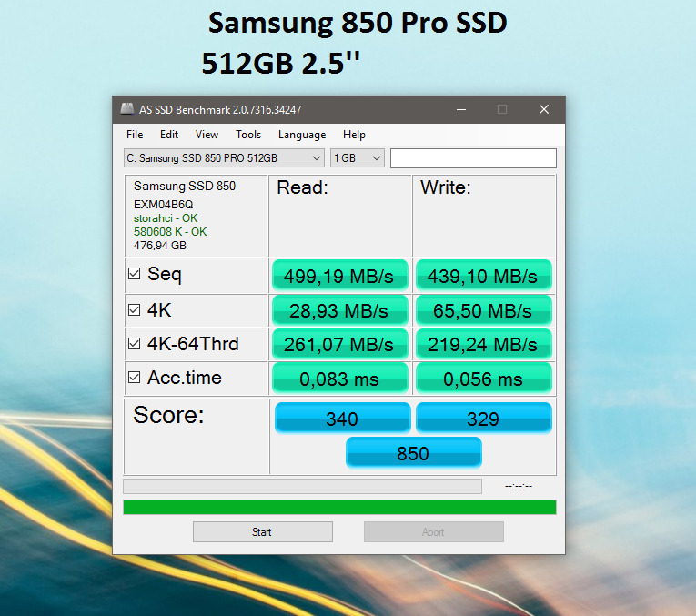Click the Read: column header
The width and height of the screenshot is (696, 616).
(302, 187)
